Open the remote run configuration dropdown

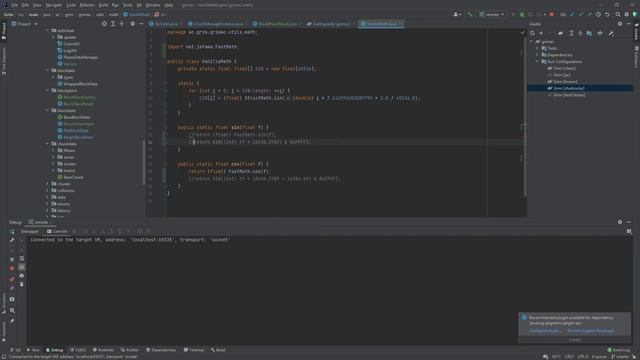(492, 15)
